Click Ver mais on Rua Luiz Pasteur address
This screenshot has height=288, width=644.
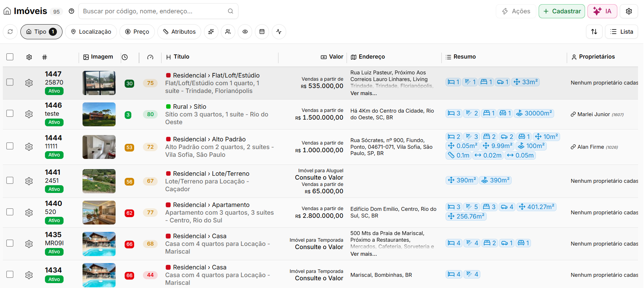363,93
